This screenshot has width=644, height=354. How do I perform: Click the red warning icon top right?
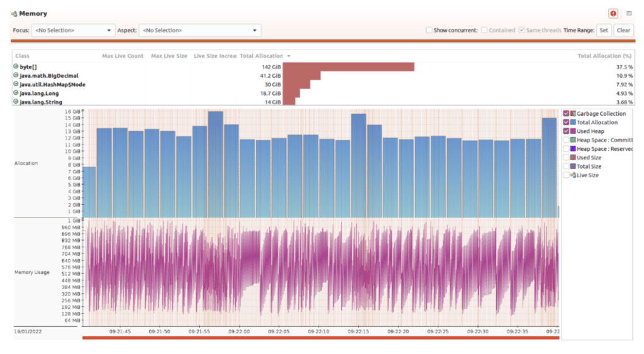click(613, 14)
